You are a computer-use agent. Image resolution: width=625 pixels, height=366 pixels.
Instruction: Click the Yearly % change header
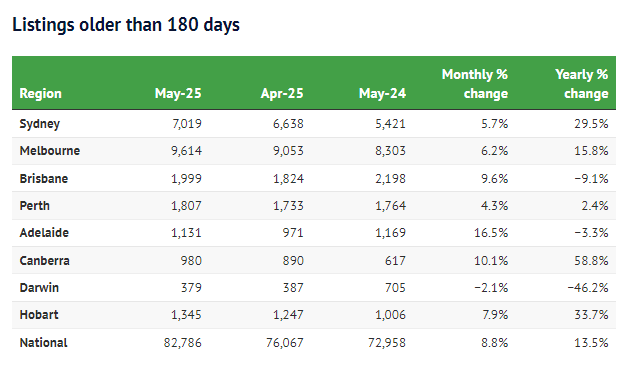click(582, 84)
